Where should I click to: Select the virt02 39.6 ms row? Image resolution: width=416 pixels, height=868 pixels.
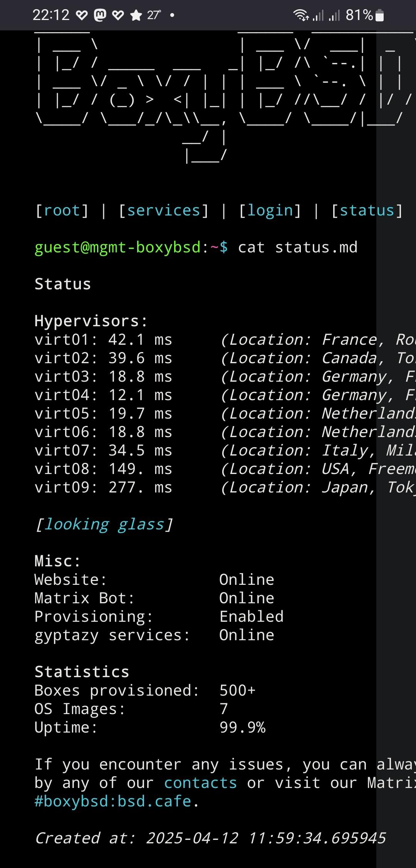pyautogui.click(x=225, y=358)
